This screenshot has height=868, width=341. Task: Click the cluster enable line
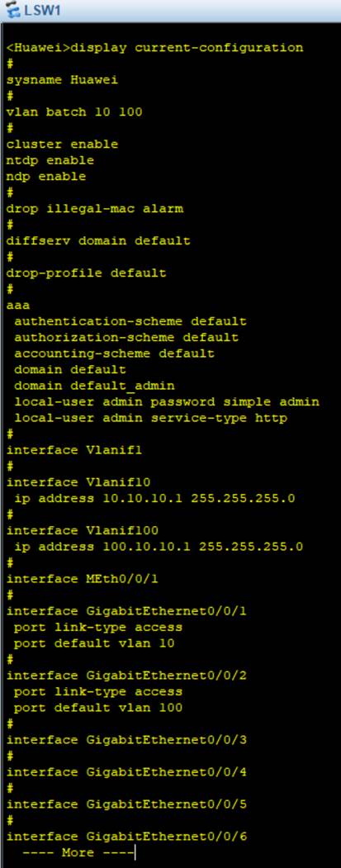(x=62, y=144)
